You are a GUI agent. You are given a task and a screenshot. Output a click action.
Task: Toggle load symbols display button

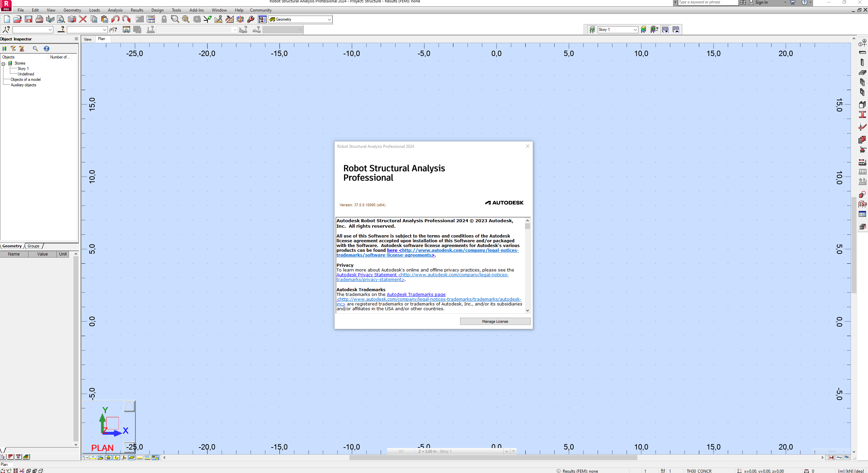point(140,457)
